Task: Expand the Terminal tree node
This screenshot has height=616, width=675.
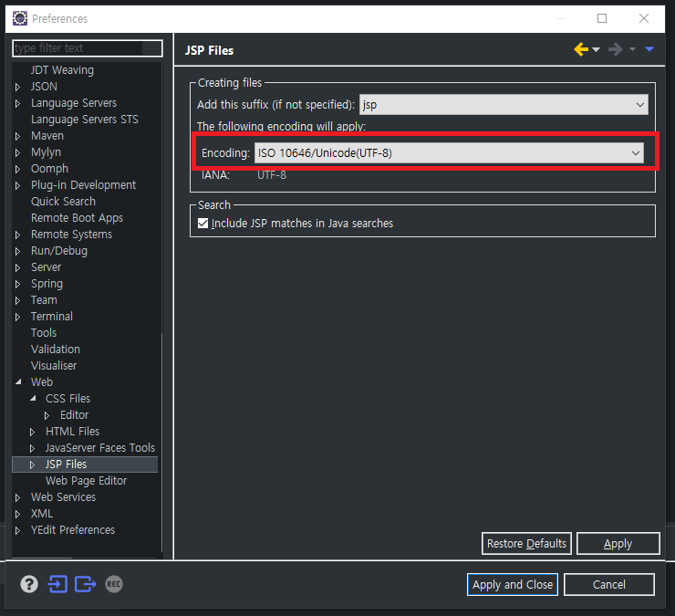Action: [17, 317]
